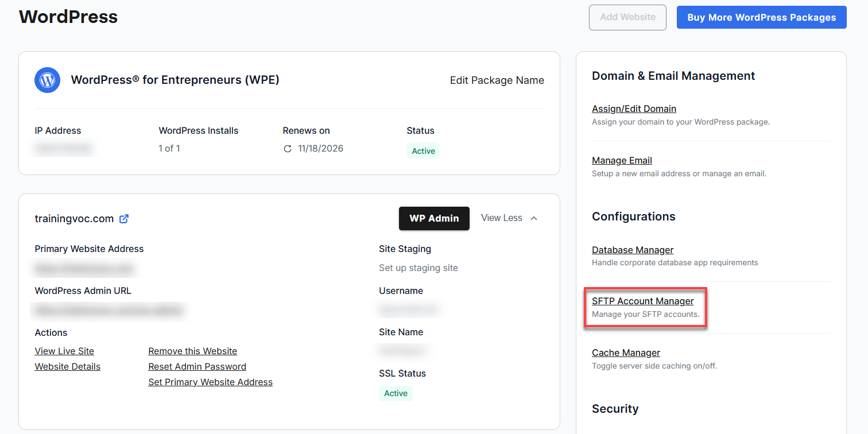The height and width of the screenshot is (434, 868).
Task: Click the blurred Primary Website Address value
Action: pos(84,268)
